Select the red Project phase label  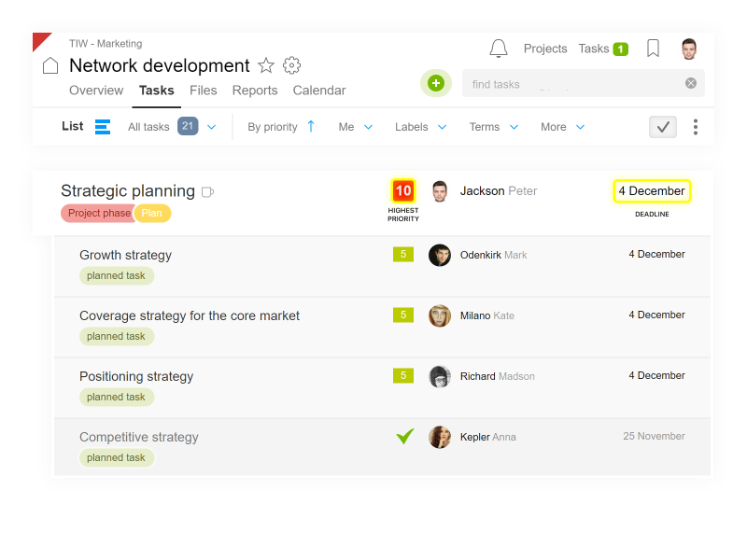(99, 214)
